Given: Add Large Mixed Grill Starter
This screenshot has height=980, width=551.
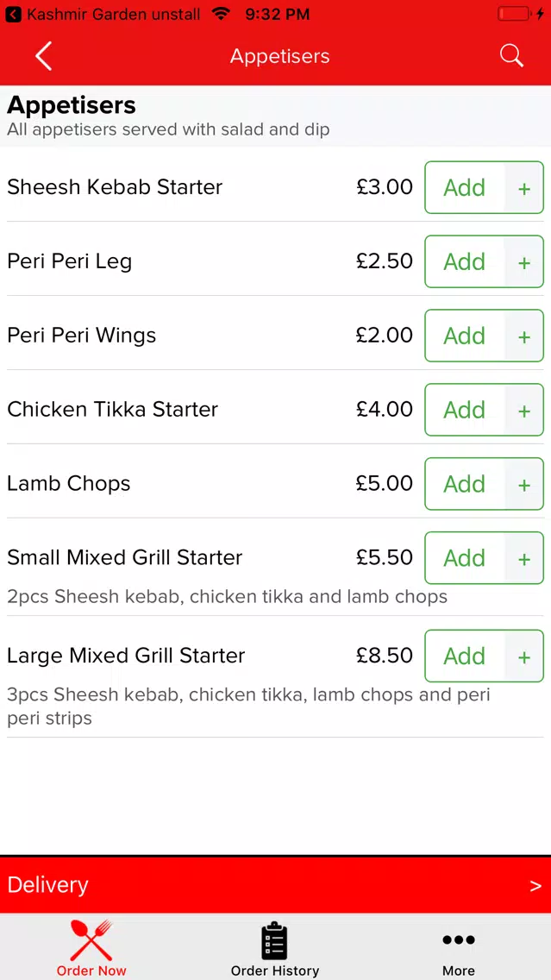Looking at the screenshot, I should (465, 657).
